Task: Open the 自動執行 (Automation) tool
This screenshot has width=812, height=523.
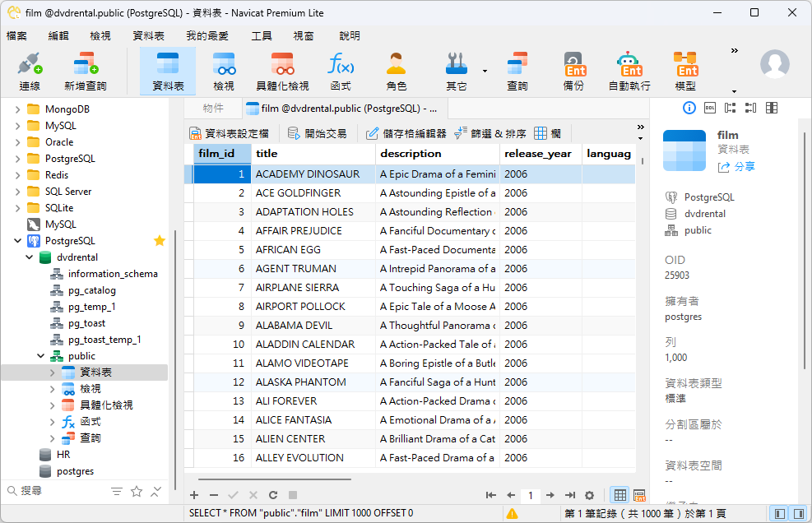Action: pyautogui.click(x=629, y=70)
